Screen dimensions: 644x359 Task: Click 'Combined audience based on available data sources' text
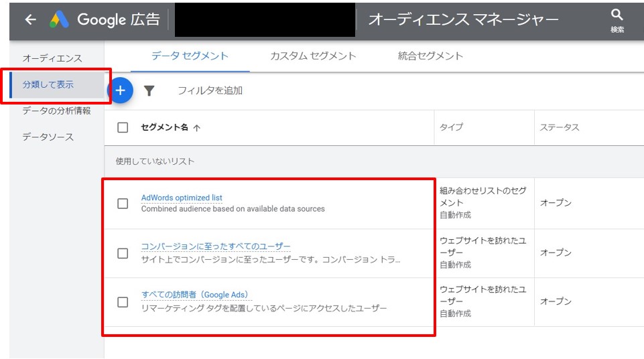[233, 209]
